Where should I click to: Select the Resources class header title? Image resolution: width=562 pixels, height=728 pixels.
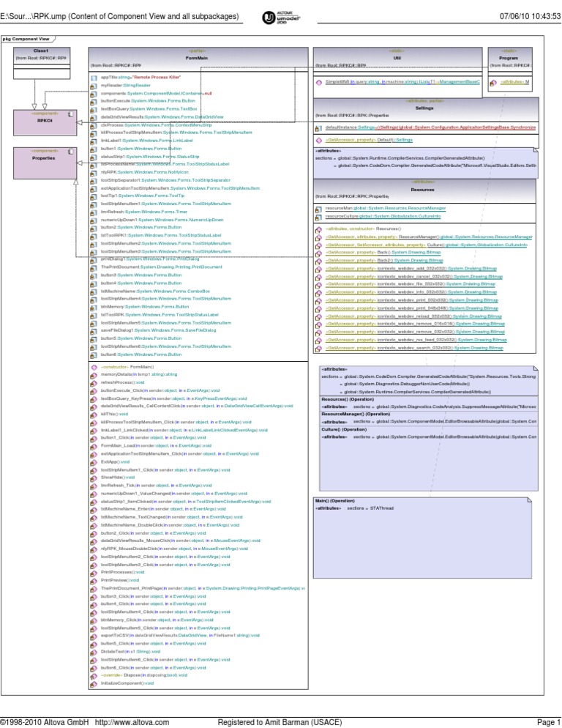click(x=422, y=190)
